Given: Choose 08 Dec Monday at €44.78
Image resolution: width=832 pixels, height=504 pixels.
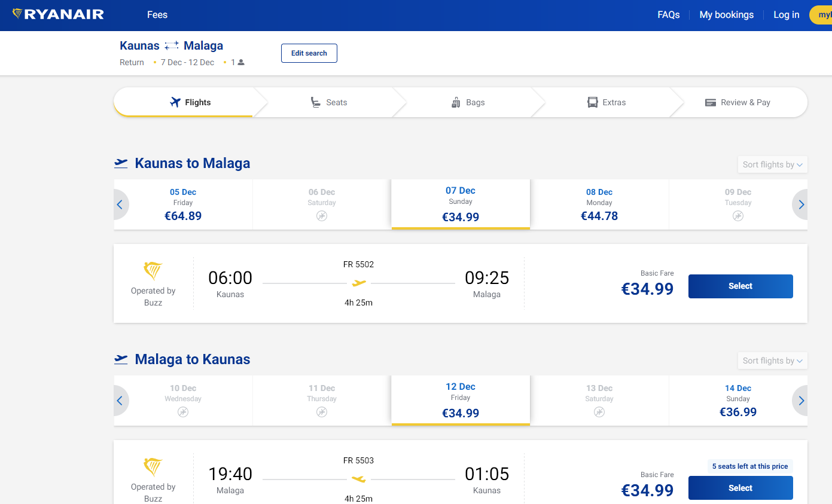Looking at the screenshot, I should 599,204.
